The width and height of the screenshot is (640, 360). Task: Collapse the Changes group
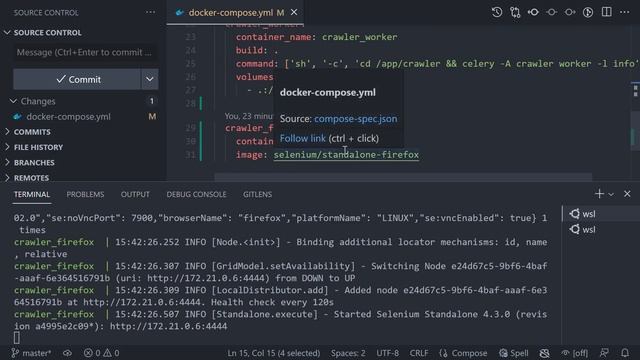pos(38,101)
